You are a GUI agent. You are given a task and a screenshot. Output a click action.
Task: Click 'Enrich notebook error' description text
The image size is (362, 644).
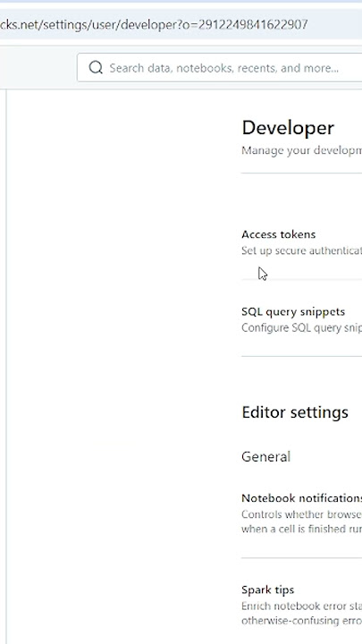click(x=302, y=606)
